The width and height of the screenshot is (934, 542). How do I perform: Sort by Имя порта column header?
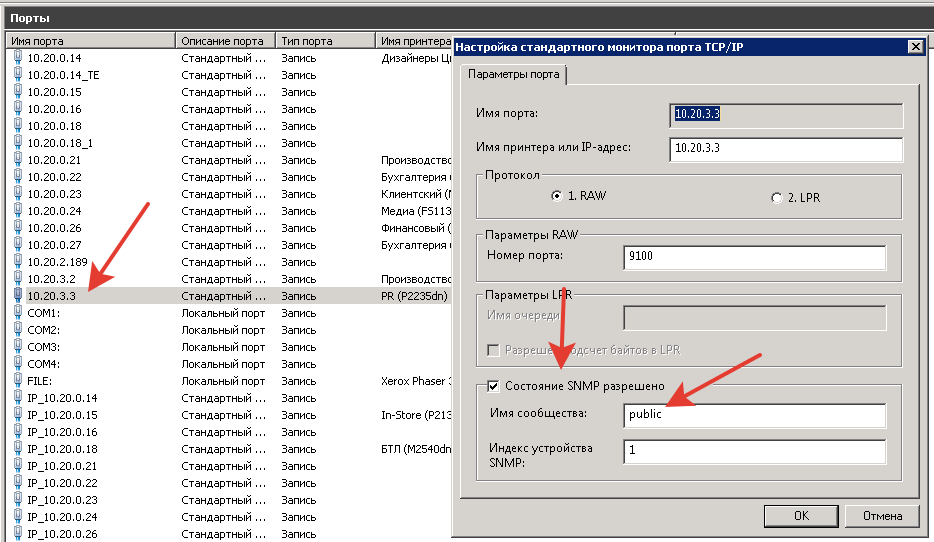(x=91, y=41)
